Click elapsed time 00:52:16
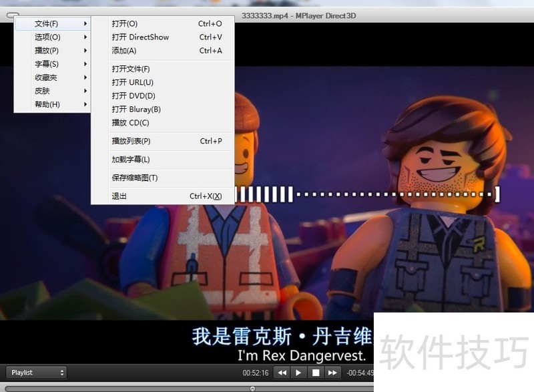Screen dimensions: 534x392 click(x=256, y=373)
